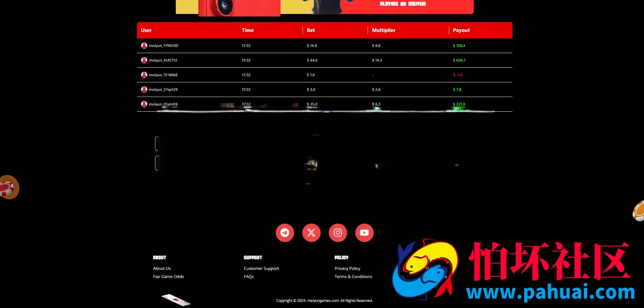The width and height of the screenshot is (644, 308).
Task: Open the About Us link
Action: pyautogui.click(x=162, y=269)
